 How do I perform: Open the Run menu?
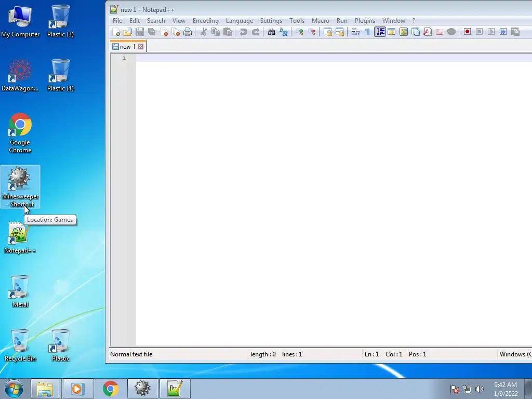point(342,21)
